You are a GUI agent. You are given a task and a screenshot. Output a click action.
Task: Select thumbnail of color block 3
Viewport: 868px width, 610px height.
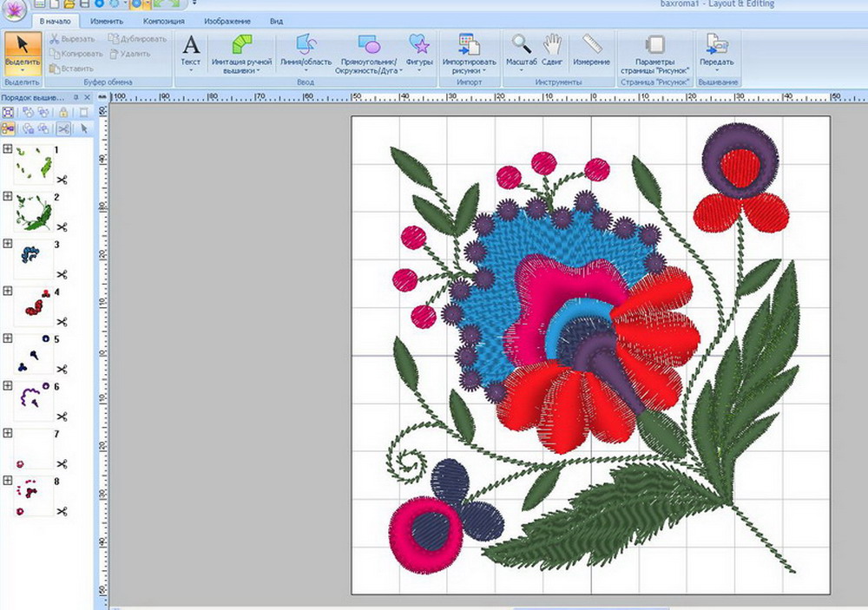coord(33,259)
